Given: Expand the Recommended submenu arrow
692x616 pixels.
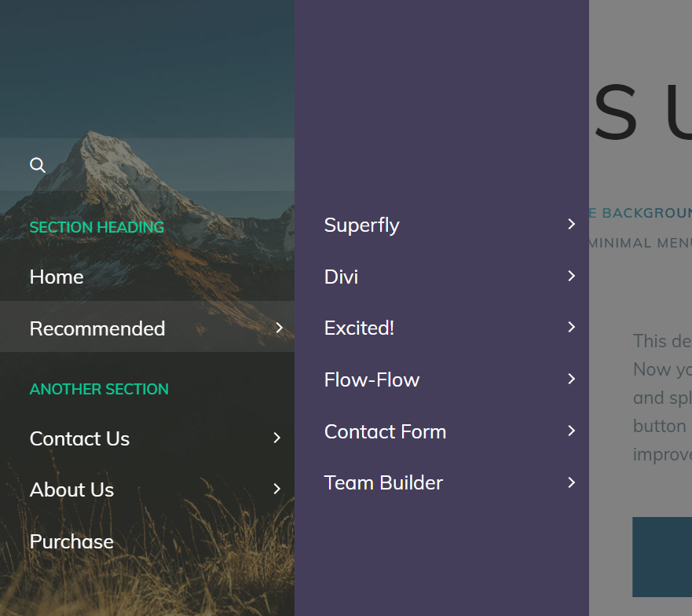Looking at the screenshot, I should [279, 328].
